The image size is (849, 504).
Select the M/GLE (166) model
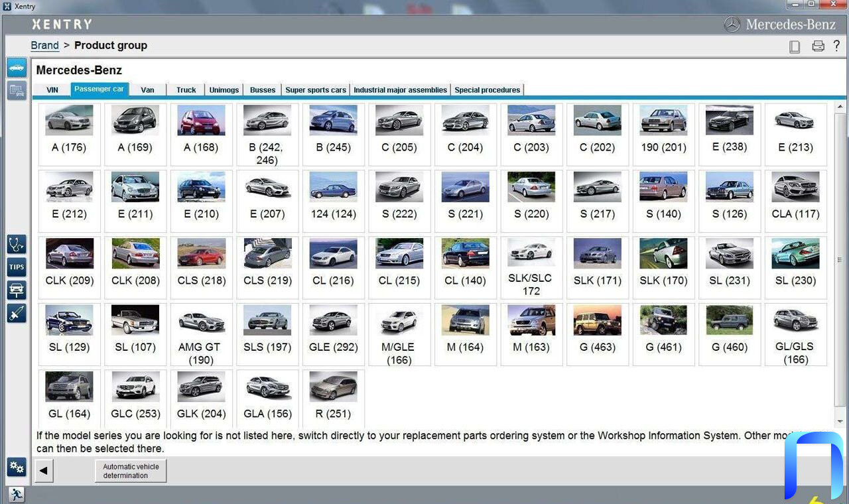click(x=399, y=334)
